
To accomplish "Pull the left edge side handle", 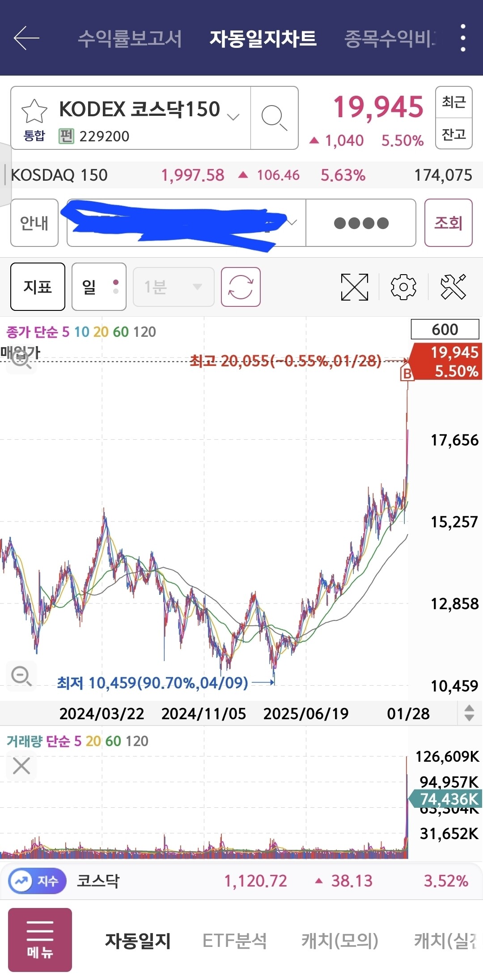I will [5, 175].
